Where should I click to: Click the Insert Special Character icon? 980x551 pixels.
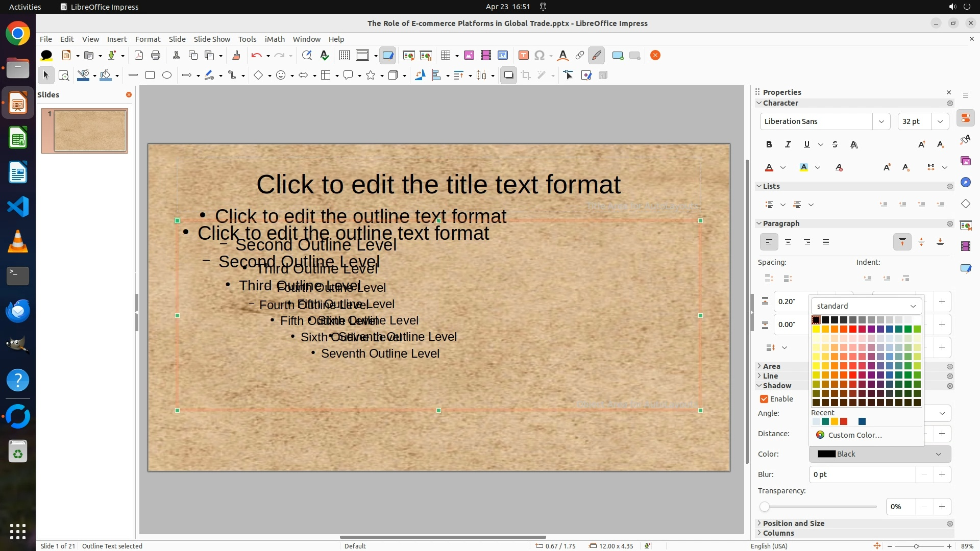click(x=540, y=55)
